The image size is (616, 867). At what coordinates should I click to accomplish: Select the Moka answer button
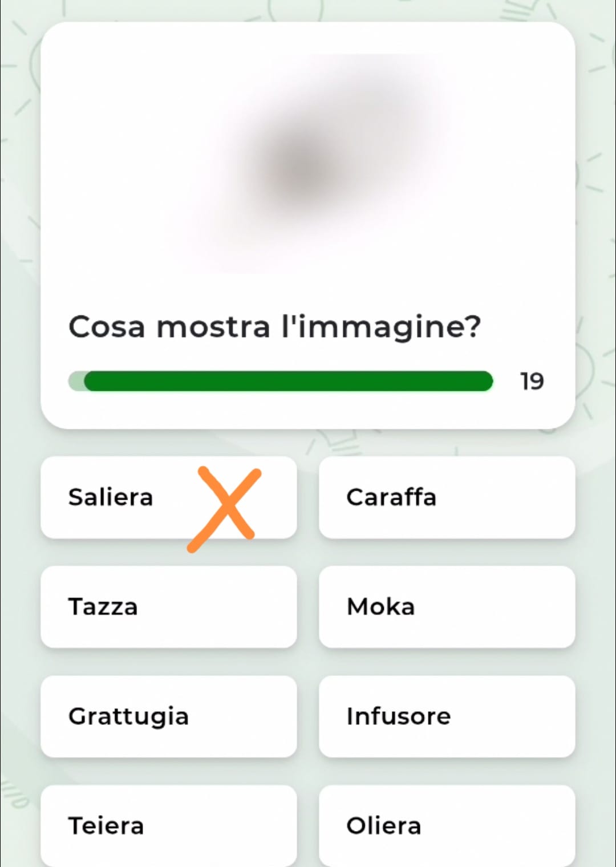[x=447, y=607]
